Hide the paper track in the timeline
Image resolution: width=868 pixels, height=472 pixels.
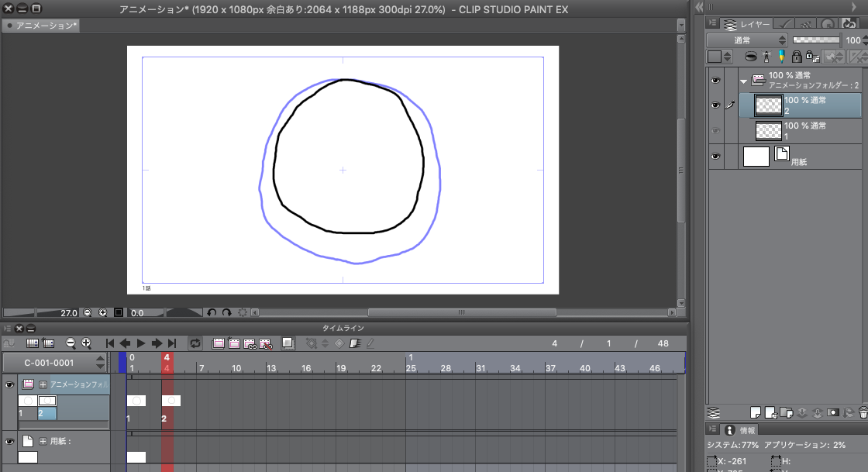click(x=9, y=442)
